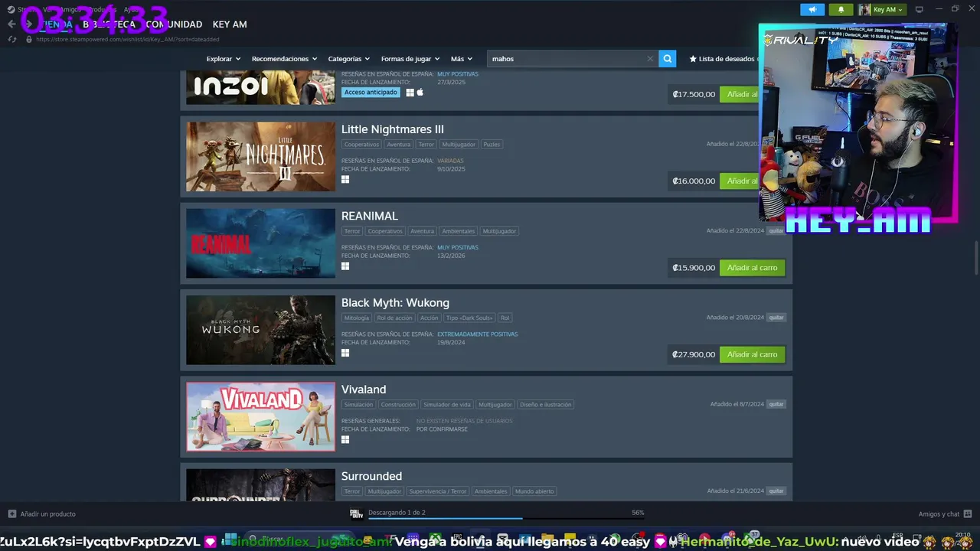980x551 pixels.
Task: Click the Acceso anticipado tag on inZOI
Action: click(371, 92)
